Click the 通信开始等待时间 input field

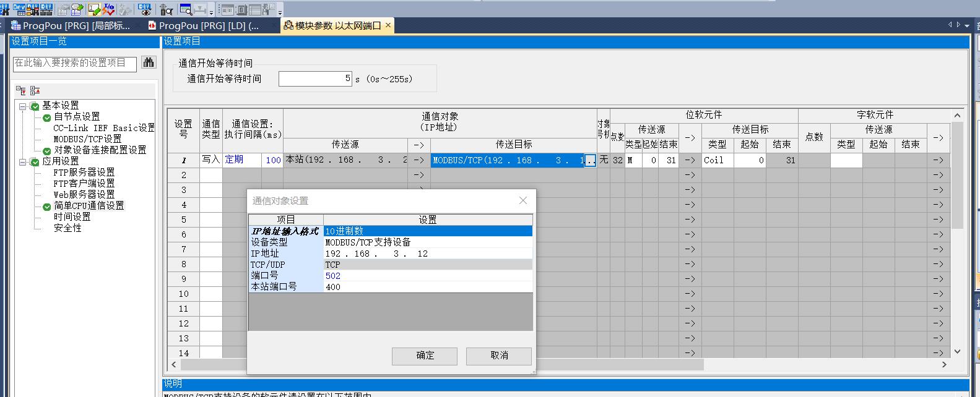point(315,79)
